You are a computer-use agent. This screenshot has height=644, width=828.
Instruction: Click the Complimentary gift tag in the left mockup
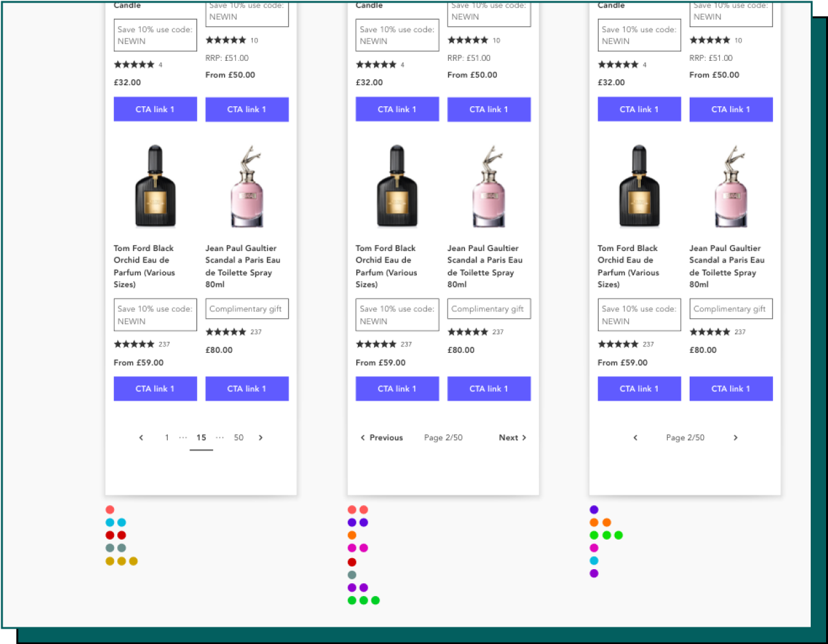tap(247, 309)
